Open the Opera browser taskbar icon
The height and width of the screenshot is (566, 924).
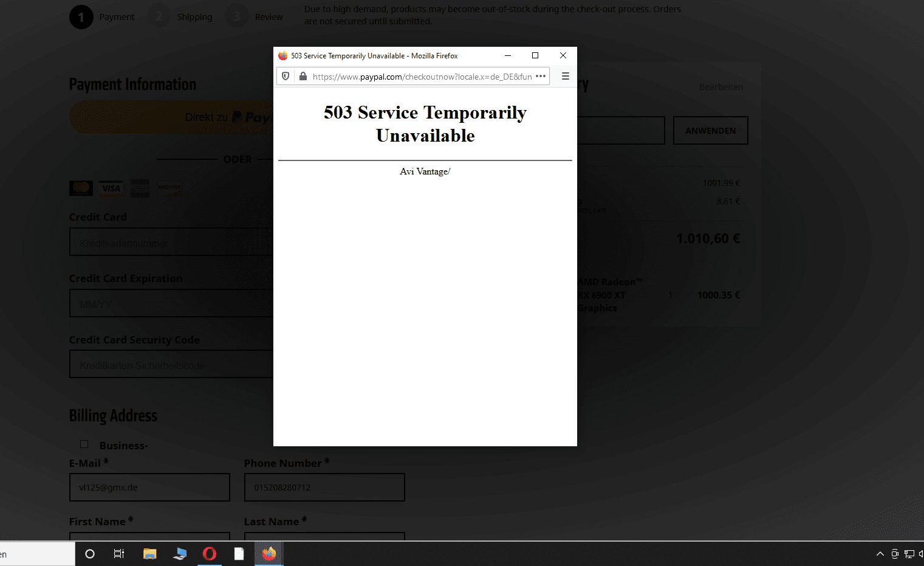coord(210,554)
